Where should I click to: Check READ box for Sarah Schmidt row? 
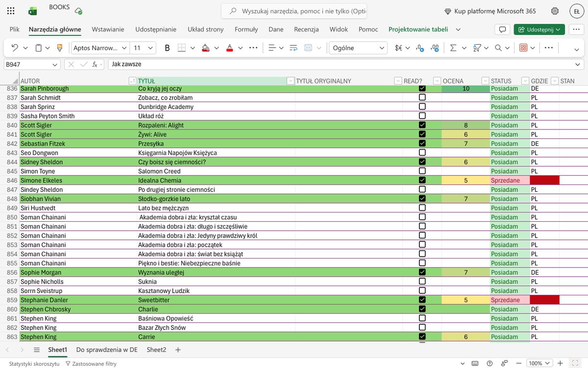coord(422,98)
